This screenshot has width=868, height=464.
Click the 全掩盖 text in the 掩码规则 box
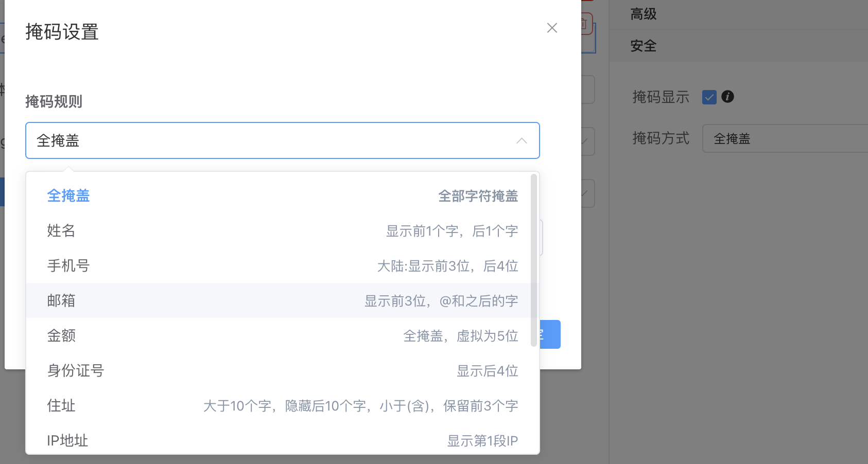coord(58,141)
